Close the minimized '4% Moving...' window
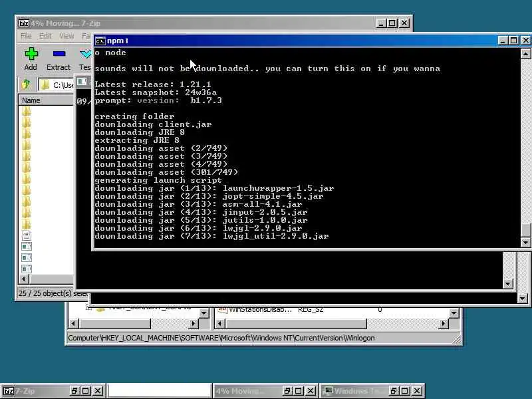This screenshot has width=532, height=399. tap(310, 391)
